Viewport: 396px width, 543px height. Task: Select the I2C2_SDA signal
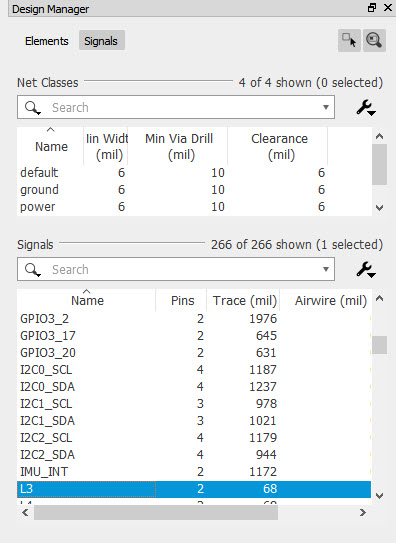click(194, 454)
